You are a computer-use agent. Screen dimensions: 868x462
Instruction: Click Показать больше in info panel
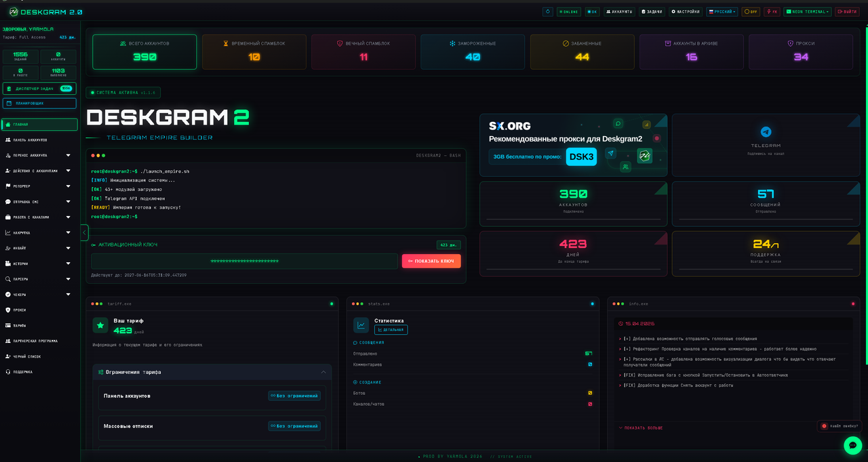tap(641, 427)
